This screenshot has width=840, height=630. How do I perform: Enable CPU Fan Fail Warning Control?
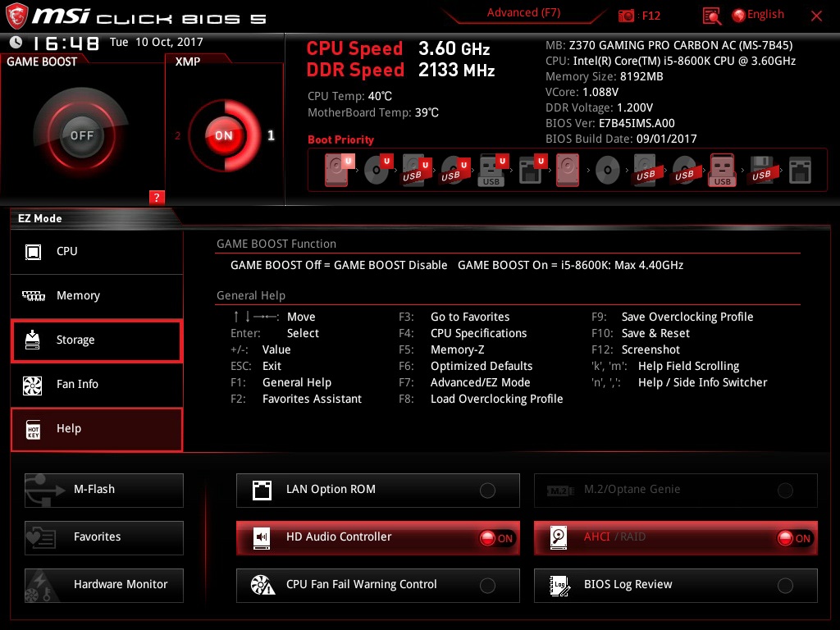click(x=377, y=586)
